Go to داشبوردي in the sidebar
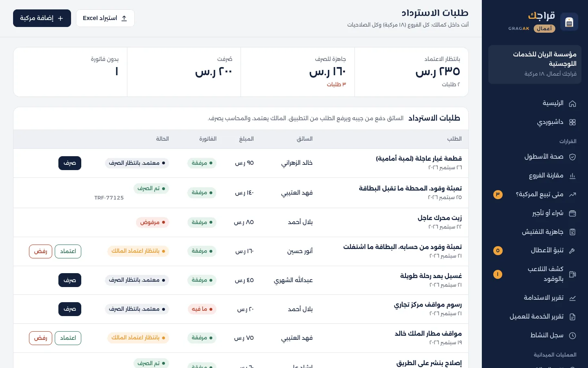This screenshot has height=368, width=588. [x=535, y=122]
